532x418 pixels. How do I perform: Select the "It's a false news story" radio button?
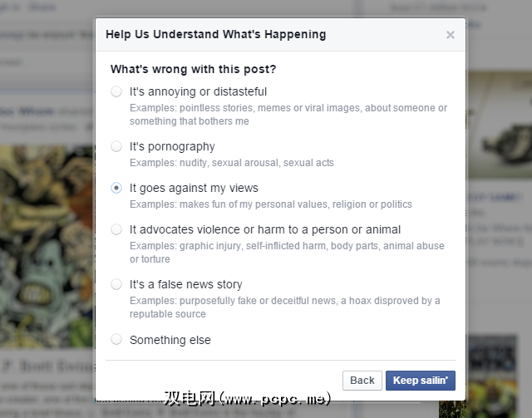click(x=116, y=284)
